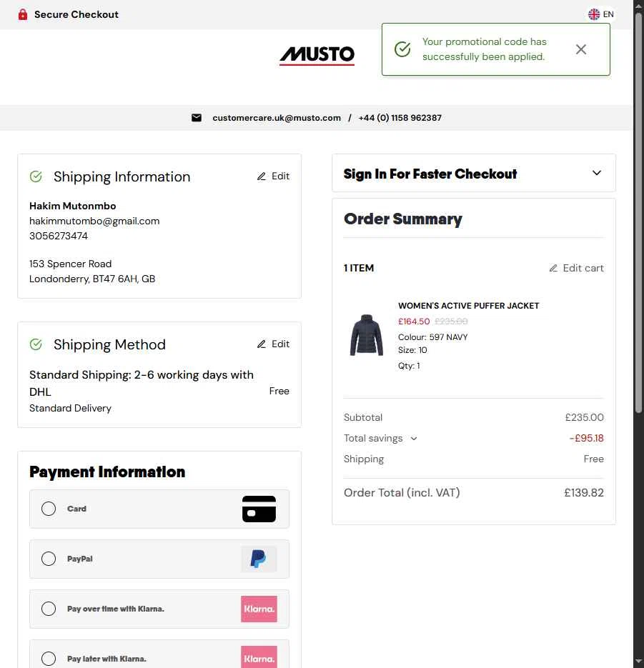Click the MUSTO logo
Image resolution: width=644 pixels, height=668 pixels.
click(x=317, y=55)
